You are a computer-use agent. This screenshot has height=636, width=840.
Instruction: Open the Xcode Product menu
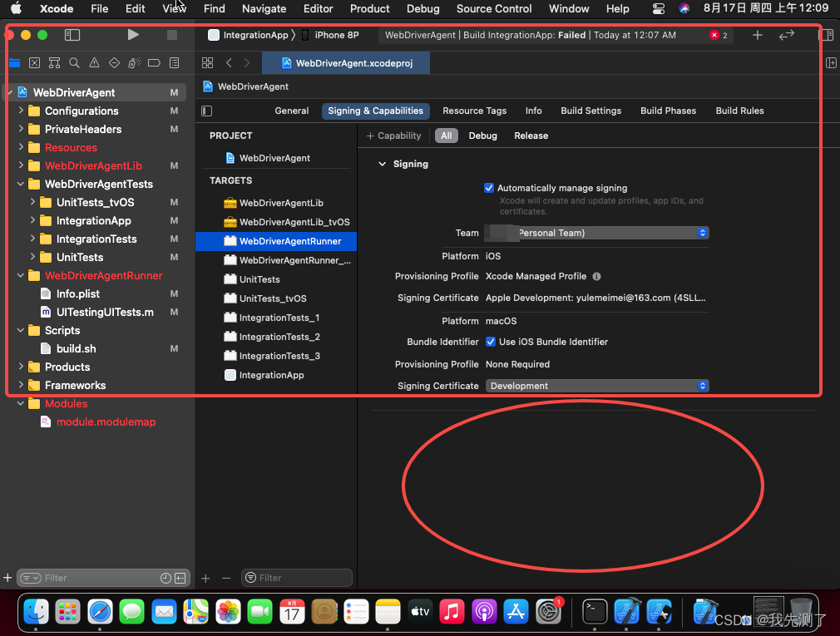[369, 9]
